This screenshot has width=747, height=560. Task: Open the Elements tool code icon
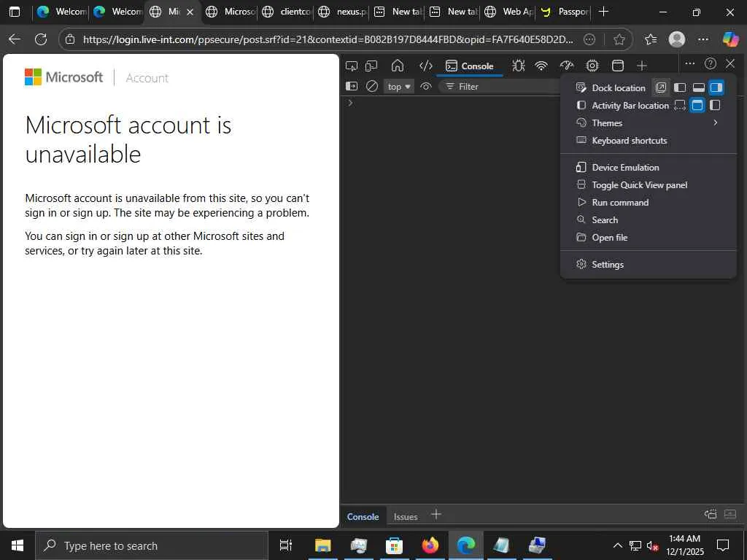coord(425,66)
